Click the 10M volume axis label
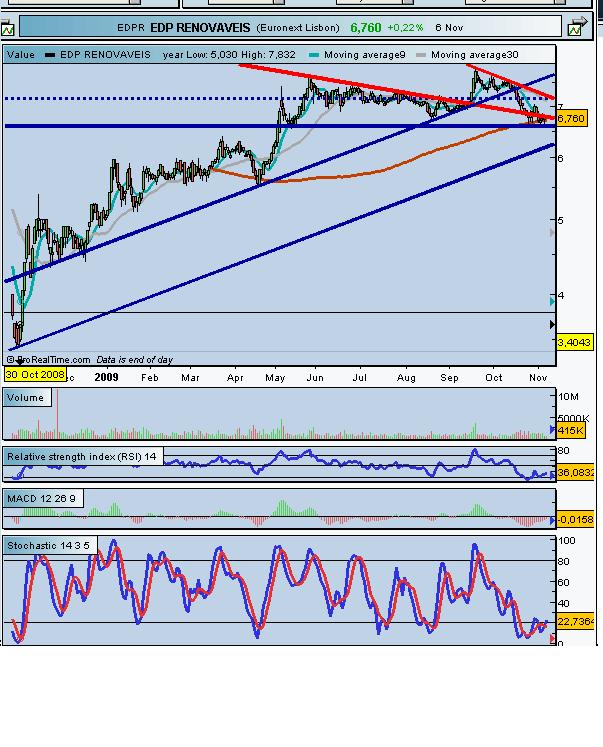 point(568,396)
